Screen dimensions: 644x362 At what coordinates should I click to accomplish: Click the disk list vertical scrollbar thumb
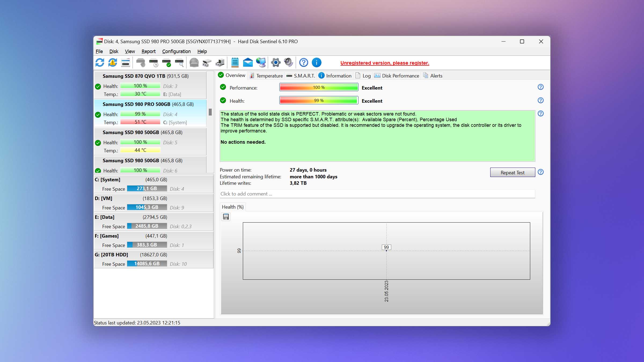coord(210,112)
